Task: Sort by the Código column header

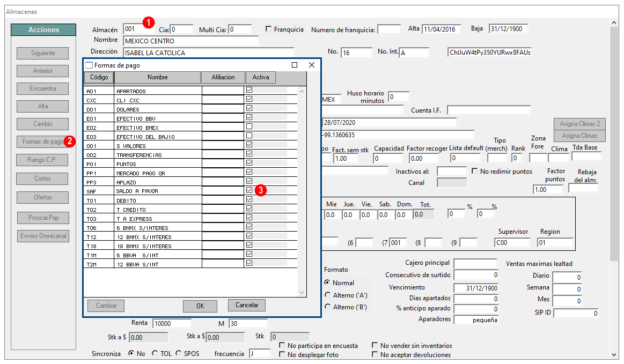Action: [x=99, y=77]
